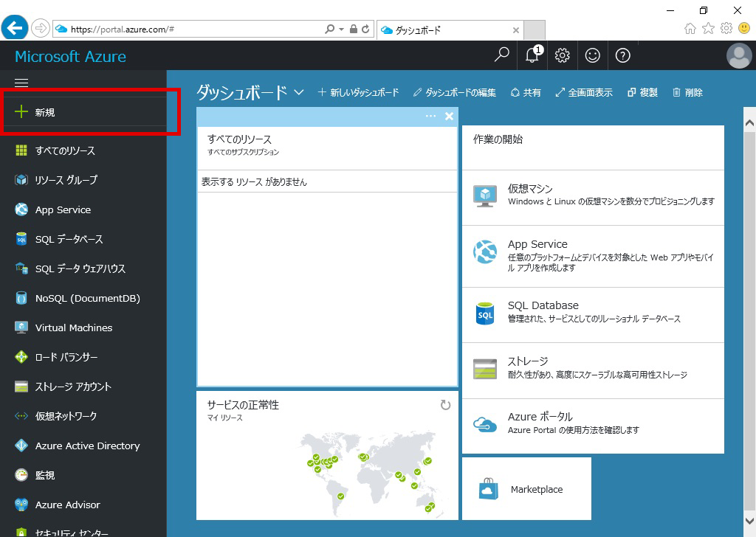Click the ストレージ アカウント sidebar icon
This screenshot has width=756, height=537.
(21, 387)
